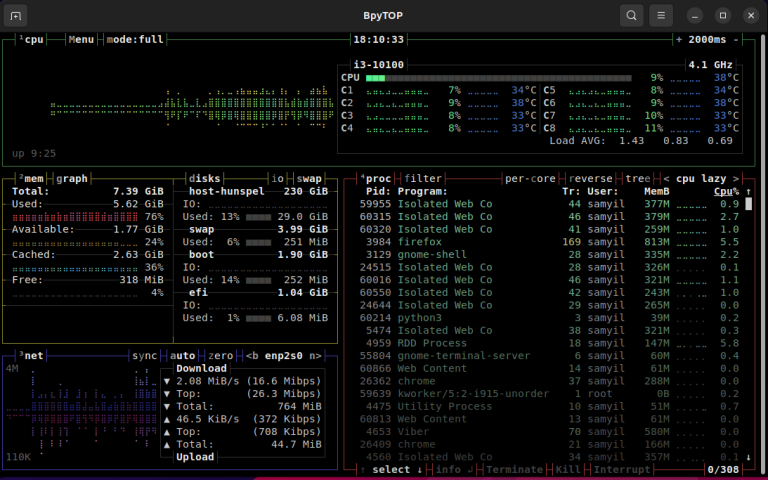Click the 4.1 GHz frequency label
Screen dimensions: 768x480
(710, 65)
